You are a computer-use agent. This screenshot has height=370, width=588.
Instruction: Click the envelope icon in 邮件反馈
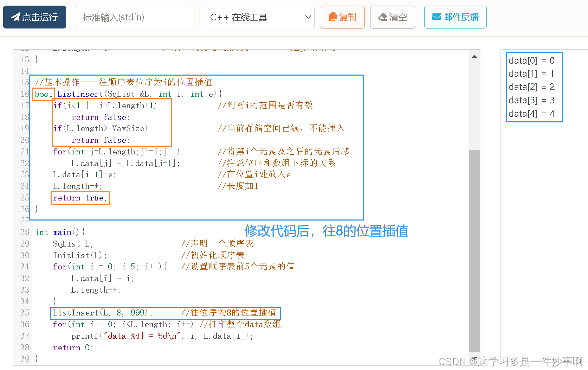coord(437,17)
